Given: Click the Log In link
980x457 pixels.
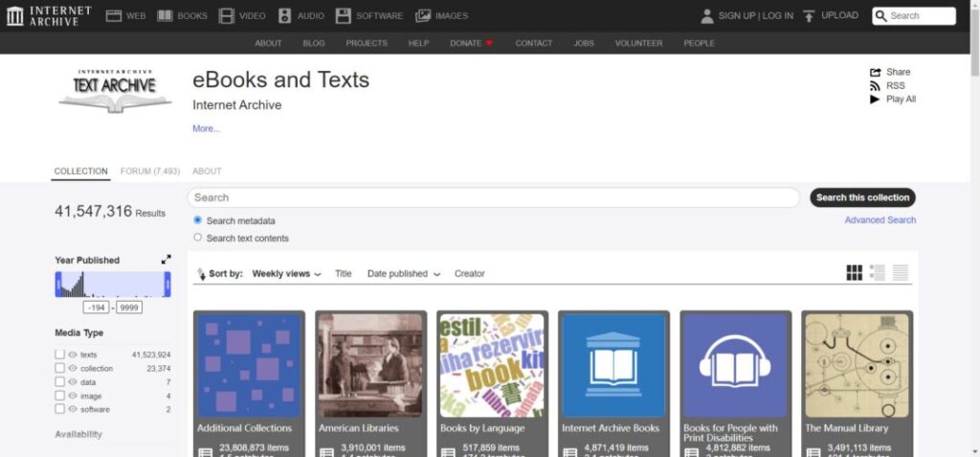Looking at the screenshot, I should click(x=777, y=15).
